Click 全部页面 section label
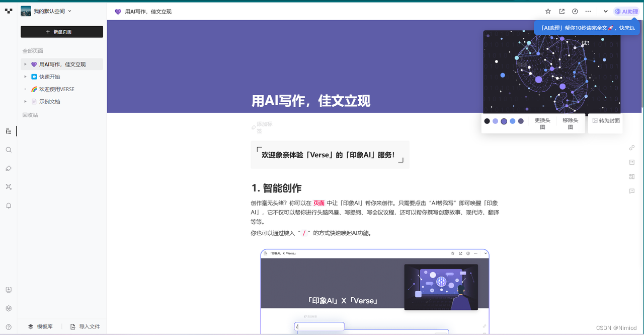 pyautogui.click(x=33, y=51)
